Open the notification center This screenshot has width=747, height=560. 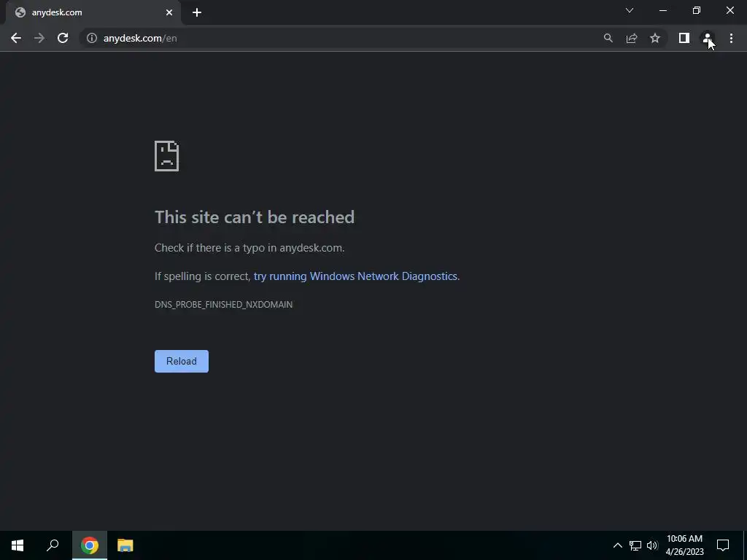[x=723, y=545]
